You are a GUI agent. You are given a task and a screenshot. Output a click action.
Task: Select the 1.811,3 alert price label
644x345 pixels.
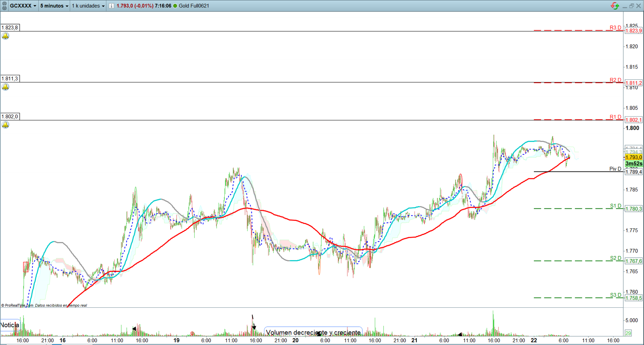[10, 79]
